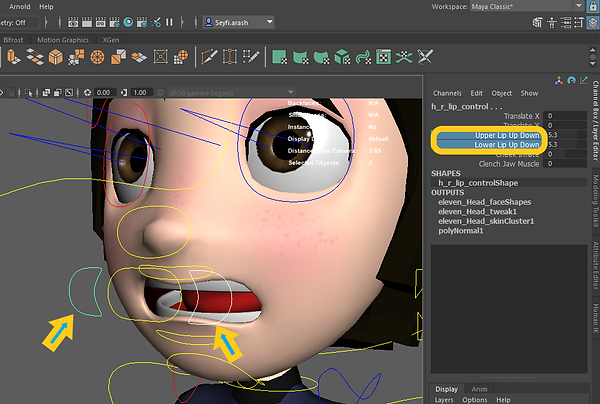600x404 pixels.
Task: Select eleven_Head_tweak1 output node
Action: [477, 212]
